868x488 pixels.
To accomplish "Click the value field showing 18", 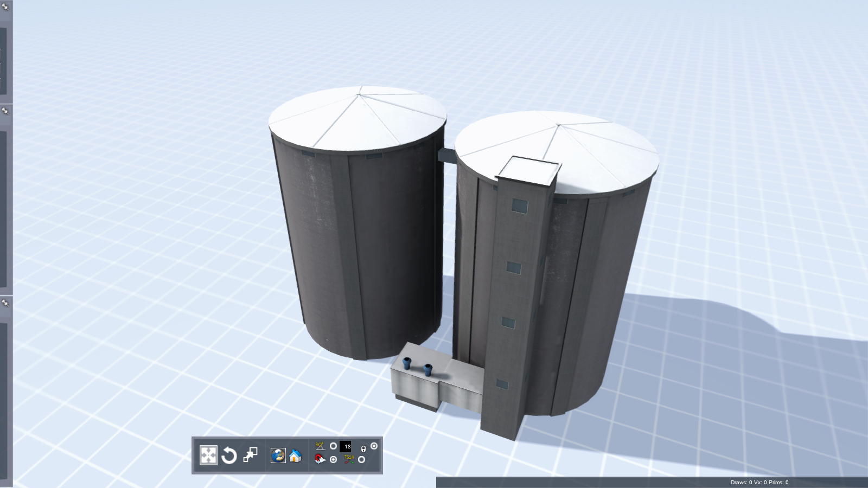I will (346, 447).
